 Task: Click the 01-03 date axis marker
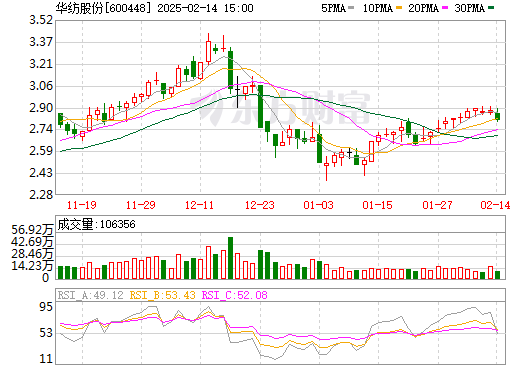coord(318,205)
